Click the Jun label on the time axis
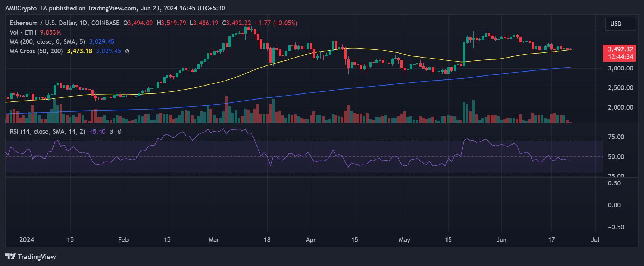This screenshot has height=266, width=644. click(501, 240)
